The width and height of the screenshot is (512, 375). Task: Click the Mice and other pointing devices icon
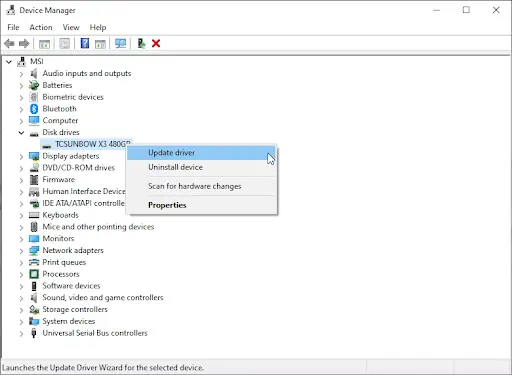(x=34, y=227)
